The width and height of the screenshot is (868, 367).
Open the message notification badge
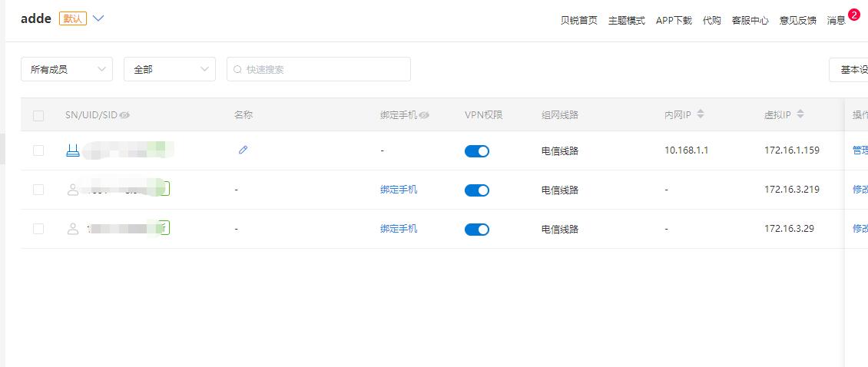click(853, 15)
